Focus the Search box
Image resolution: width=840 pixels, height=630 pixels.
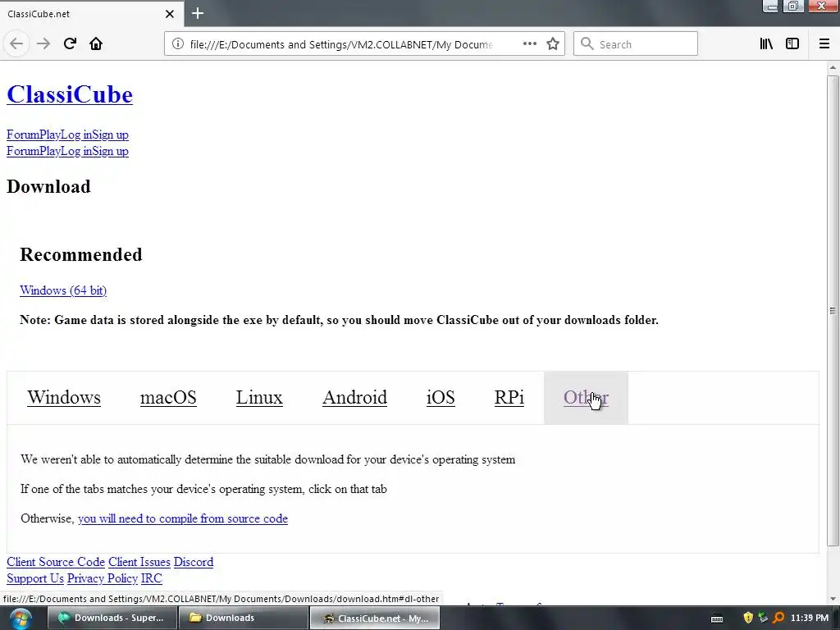(x=636, y=44)
